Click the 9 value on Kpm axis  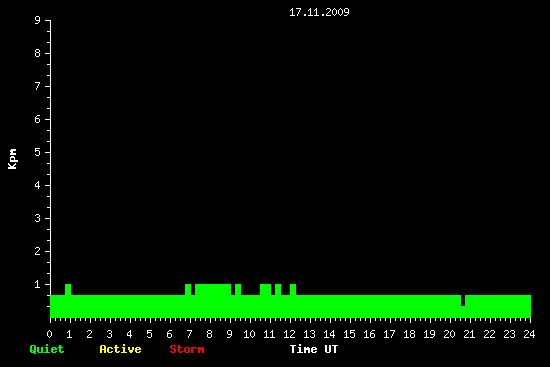click(38, 20)
